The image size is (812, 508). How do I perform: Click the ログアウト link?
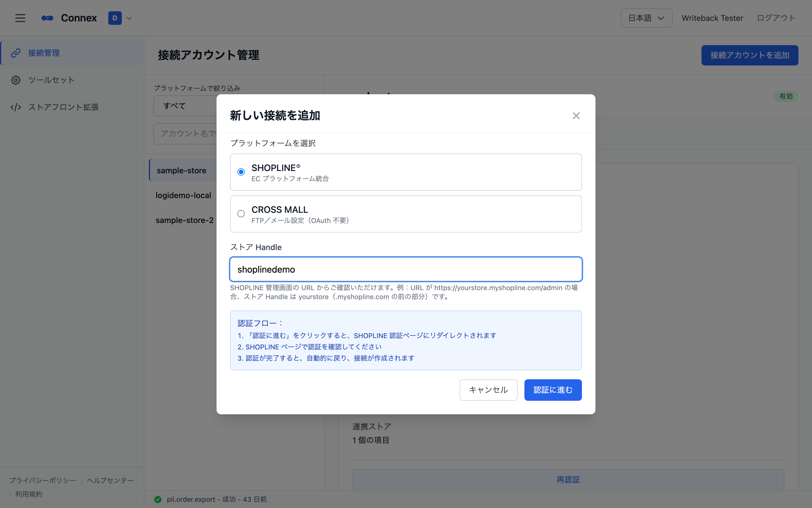click(x=776, y=18)
